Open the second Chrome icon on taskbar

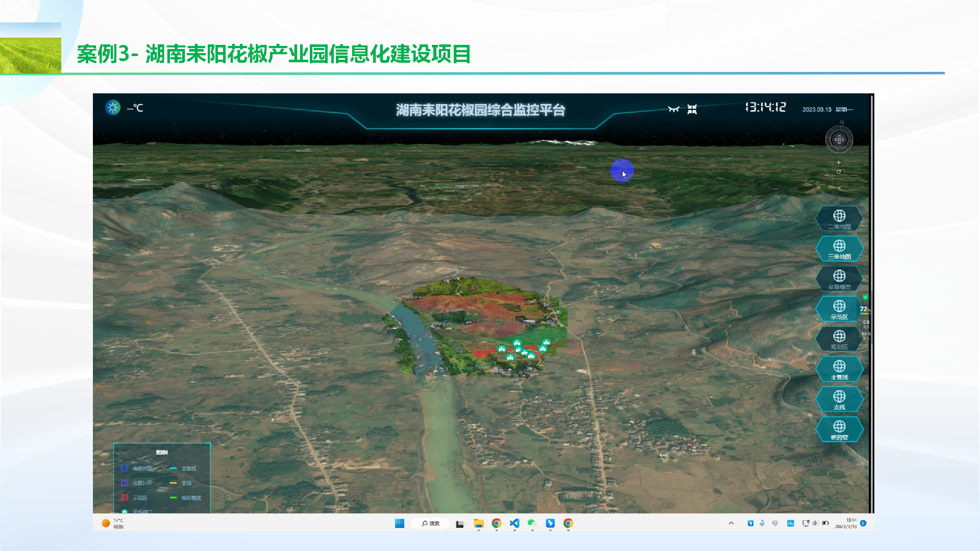(x=568, y=523)
